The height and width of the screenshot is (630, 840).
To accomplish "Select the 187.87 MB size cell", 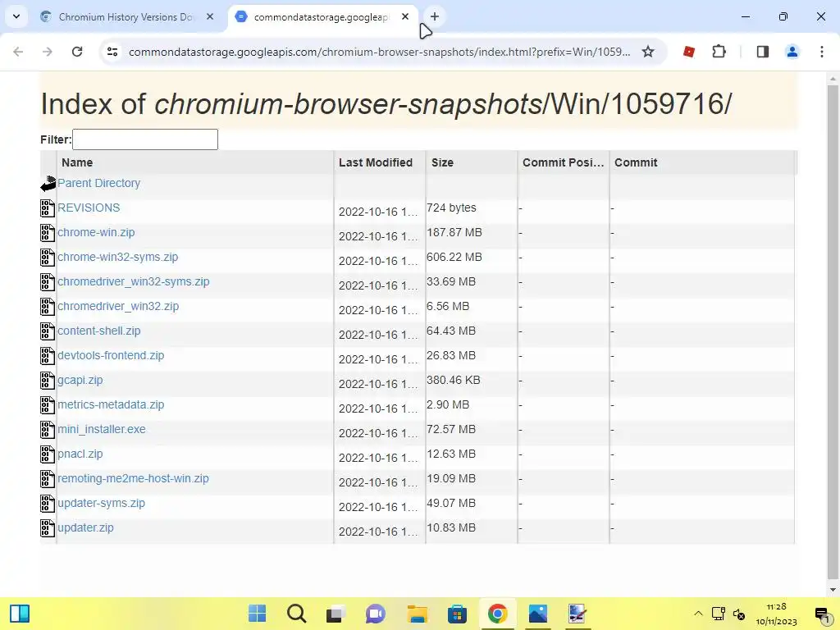I will click(x=454, y=232).
